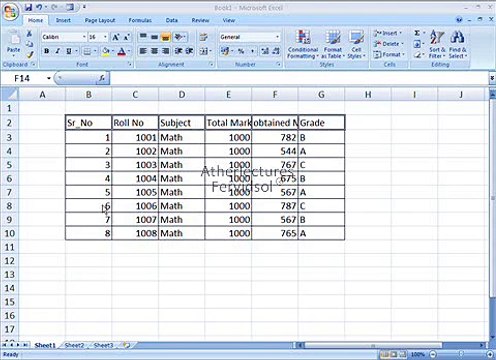
Task: Click Insert cells button in Cells group
Action: click(388, 33)
